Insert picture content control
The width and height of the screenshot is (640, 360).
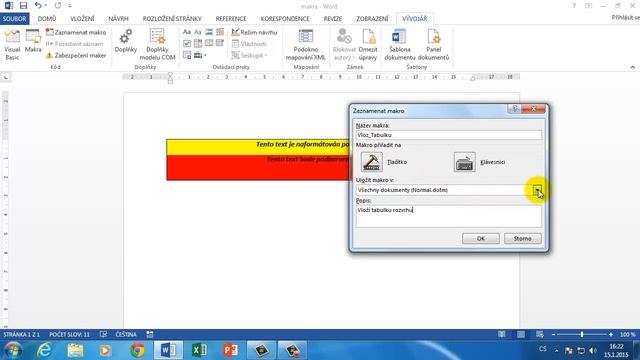[209, 32]
